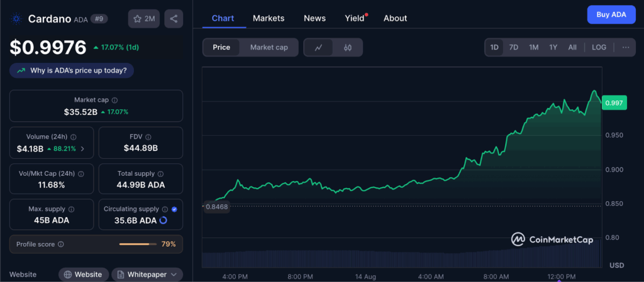Switch to the Markets tab
This screenshot has width=644, height=282.
click(x=269, y=18)
